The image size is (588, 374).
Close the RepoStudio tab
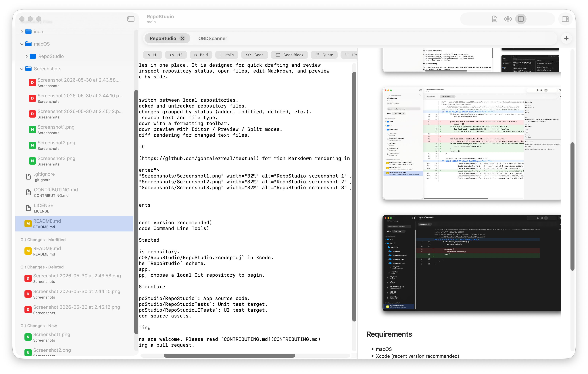click(182, 38)
